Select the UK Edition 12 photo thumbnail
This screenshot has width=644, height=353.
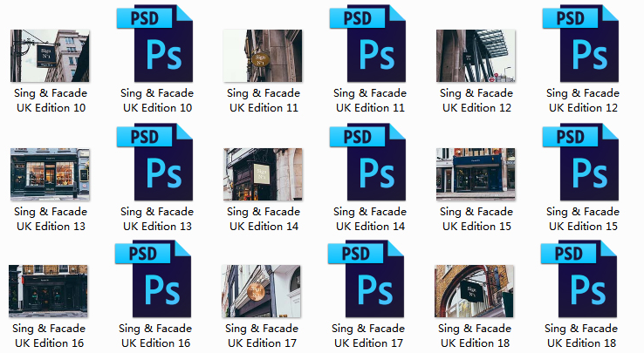(476, 56)
